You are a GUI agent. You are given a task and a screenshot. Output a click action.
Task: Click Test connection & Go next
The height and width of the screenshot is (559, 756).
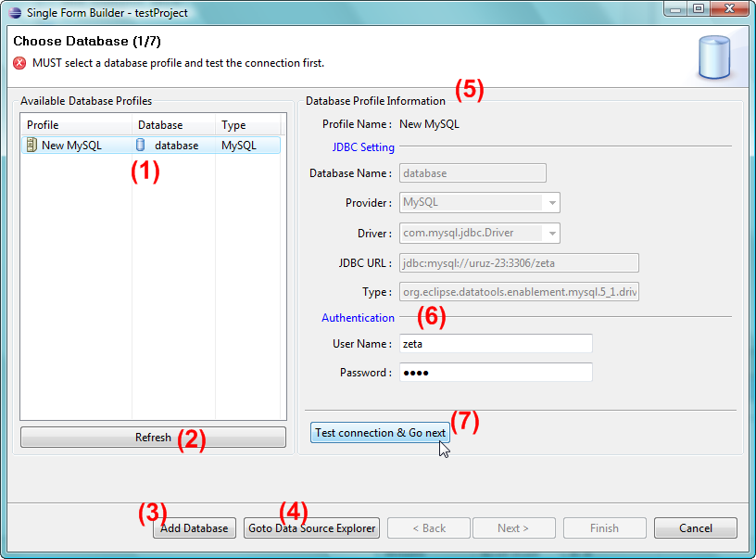pyautogui.click(x=379, y=432)
